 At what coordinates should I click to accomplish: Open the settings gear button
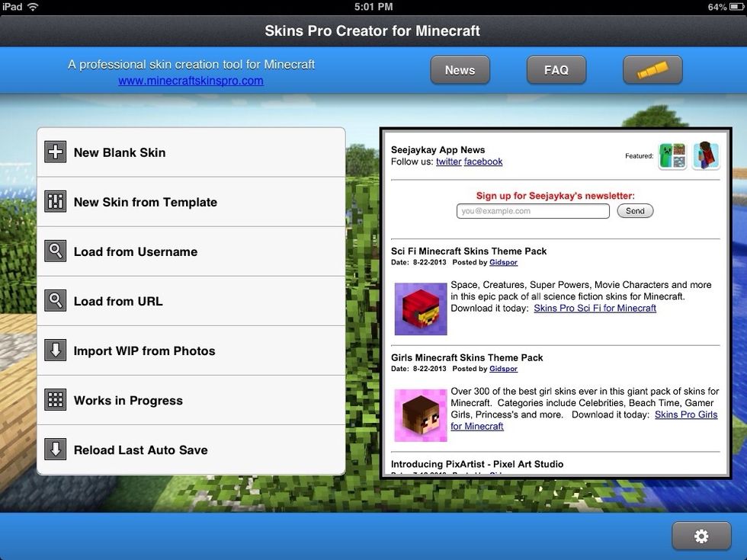click(701, 536)
